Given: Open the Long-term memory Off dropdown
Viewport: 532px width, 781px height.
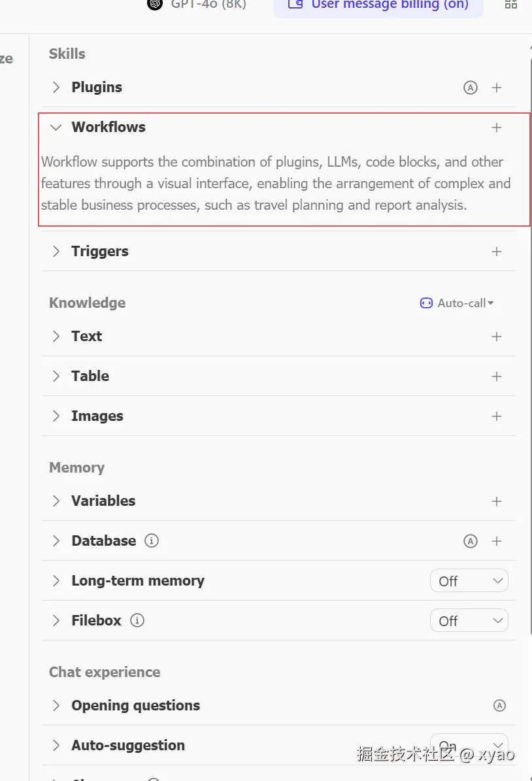Looking at the screenshot, I should click(469, 581).
